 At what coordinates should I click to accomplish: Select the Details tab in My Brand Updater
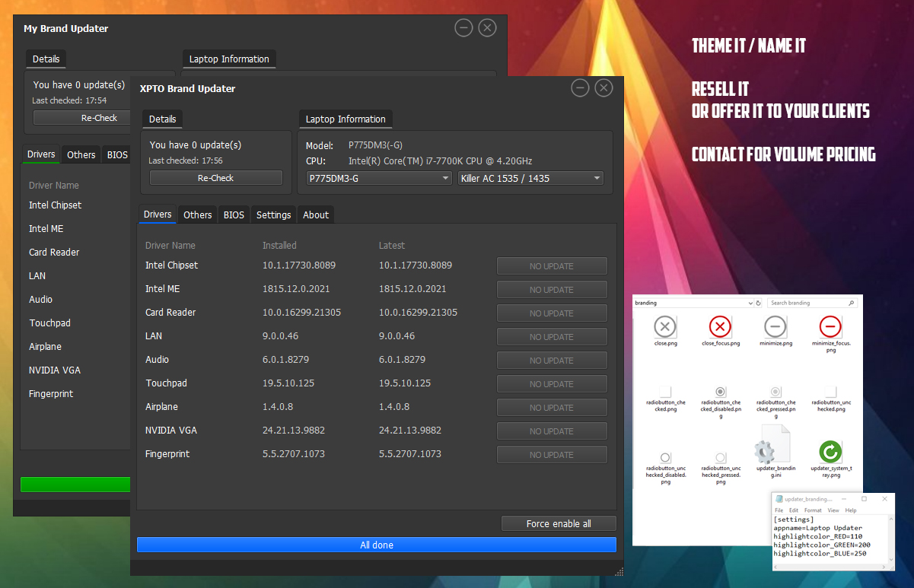[46, 59]
